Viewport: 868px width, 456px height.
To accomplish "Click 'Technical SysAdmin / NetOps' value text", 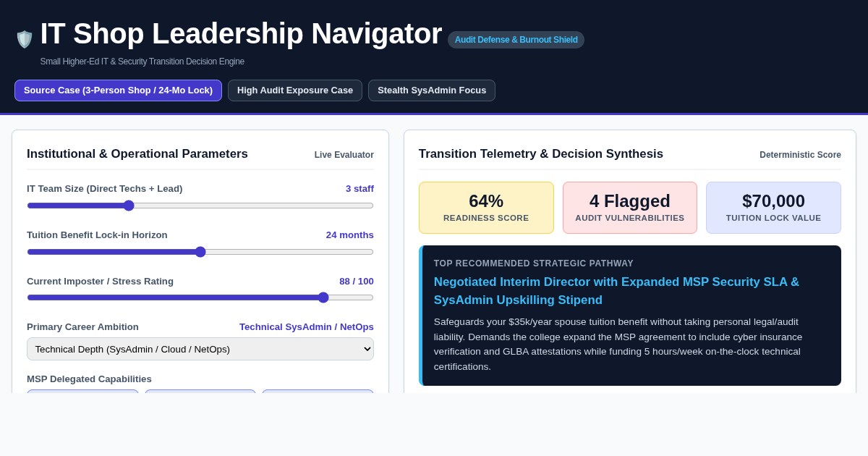I will (307, 327).
